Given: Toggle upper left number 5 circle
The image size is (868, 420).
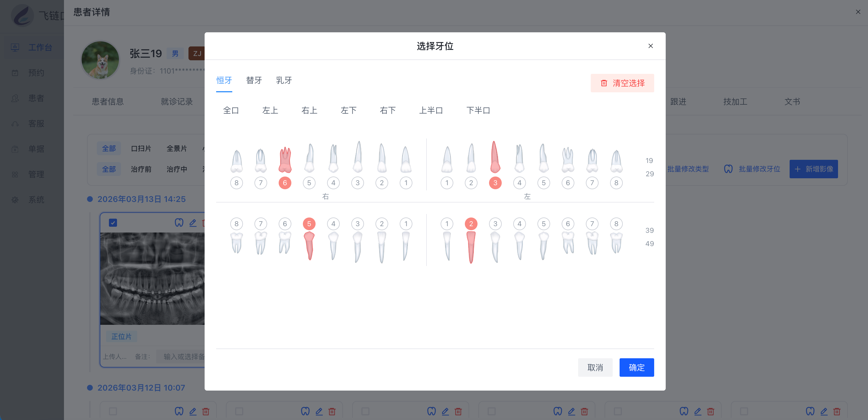Looking at the screenshot, I should click(x=544, y=183).
